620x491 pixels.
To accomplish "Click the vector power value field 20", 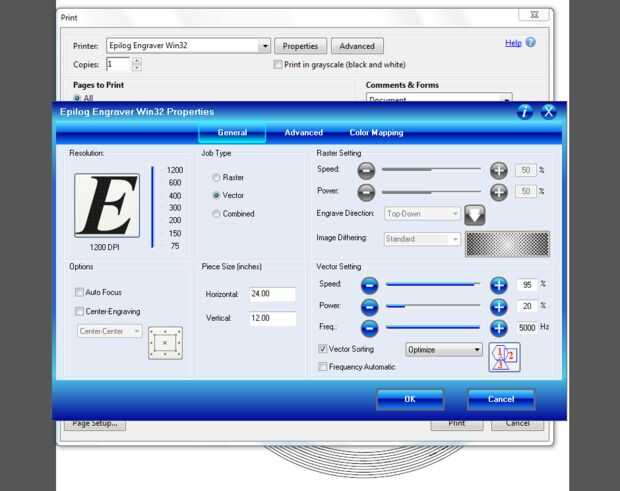I will pos(527,306).
